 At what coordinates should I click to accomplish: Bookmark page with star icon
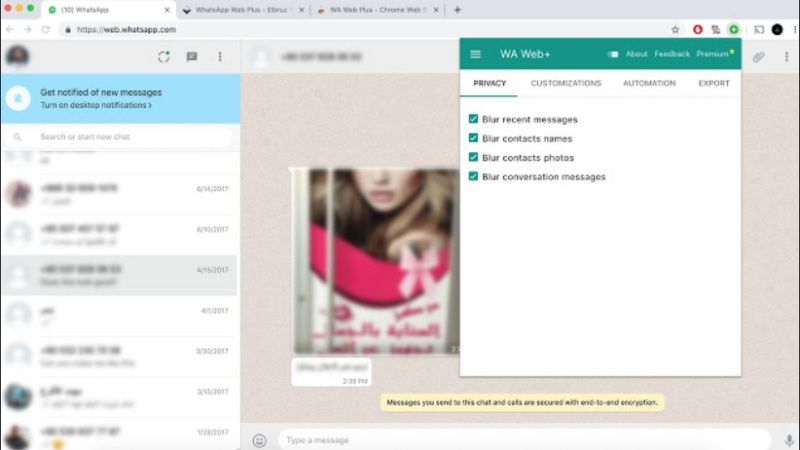click(675, 30)
